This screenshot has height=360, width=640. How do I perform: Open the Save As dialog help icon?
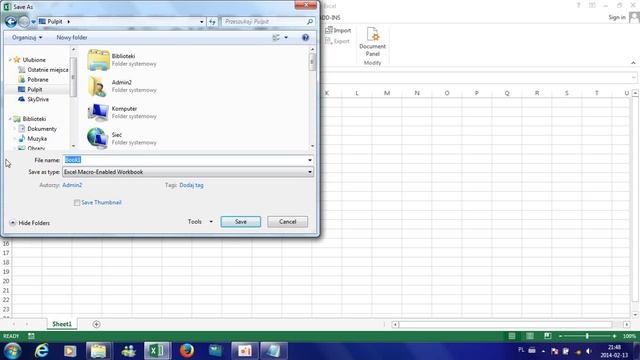pos(305,38)
